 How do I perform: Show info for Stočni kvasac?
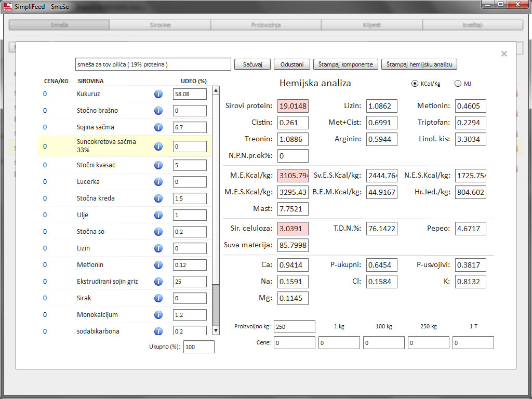(x=158, y=165)
